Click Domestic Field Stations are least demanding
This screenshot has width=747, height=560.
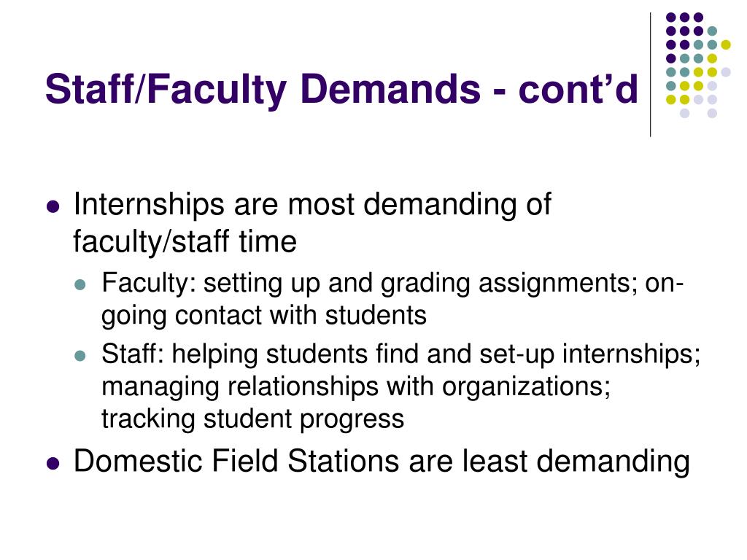tap(382, 462)
